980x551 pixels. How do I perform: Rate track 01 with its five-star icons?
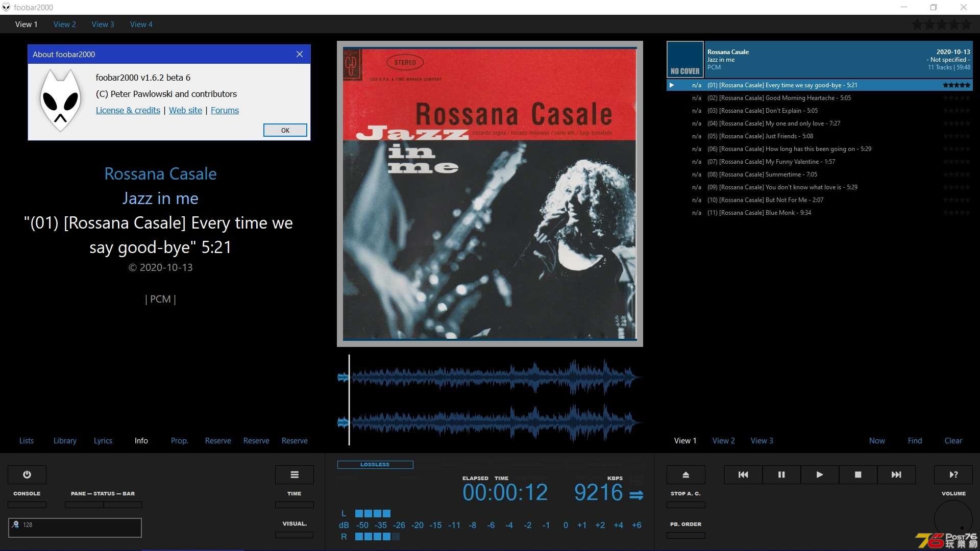957,85
